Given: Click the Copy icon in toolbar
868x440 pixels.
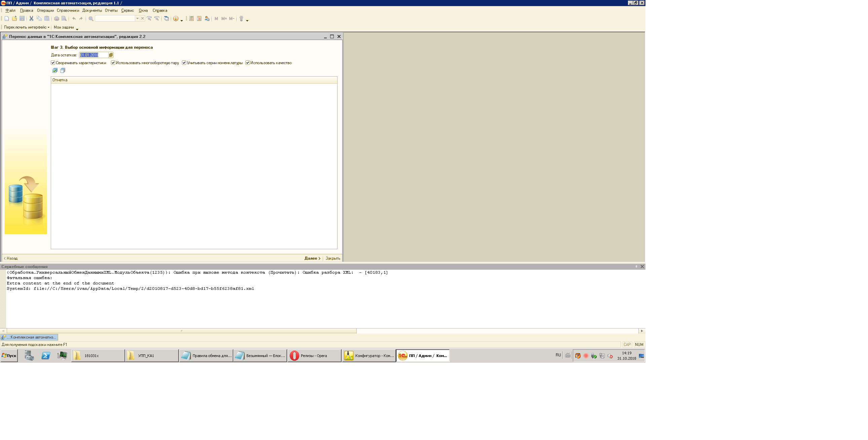Looking at the screenshot, I should (x=39, y=18).
